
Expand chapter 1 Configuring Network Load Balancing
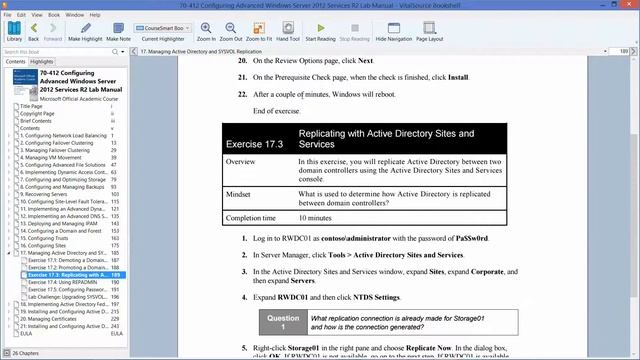point(9,136)
